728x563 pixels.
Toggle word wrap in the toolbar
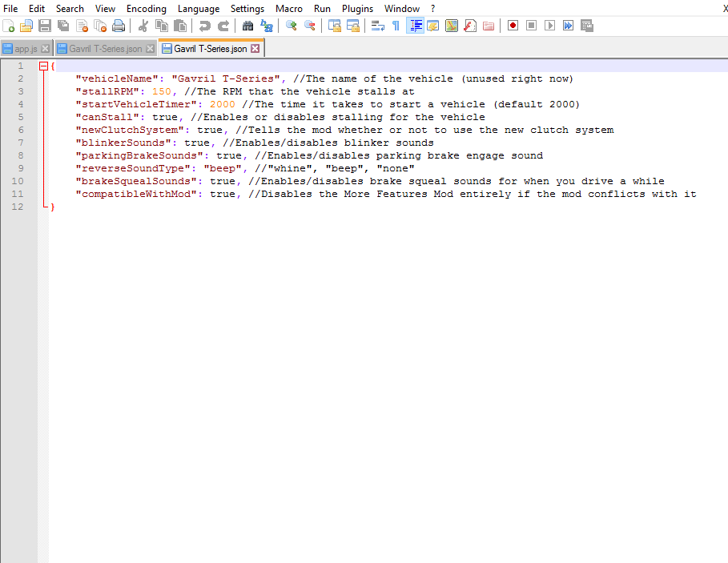pyautogui.click(x=377, y=26)
